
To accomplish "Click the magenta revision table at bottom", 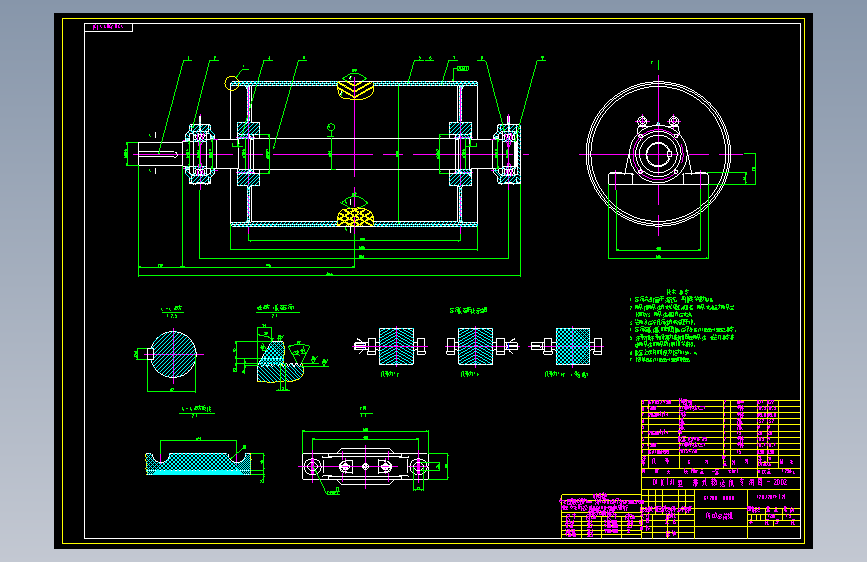I will 601,516.
